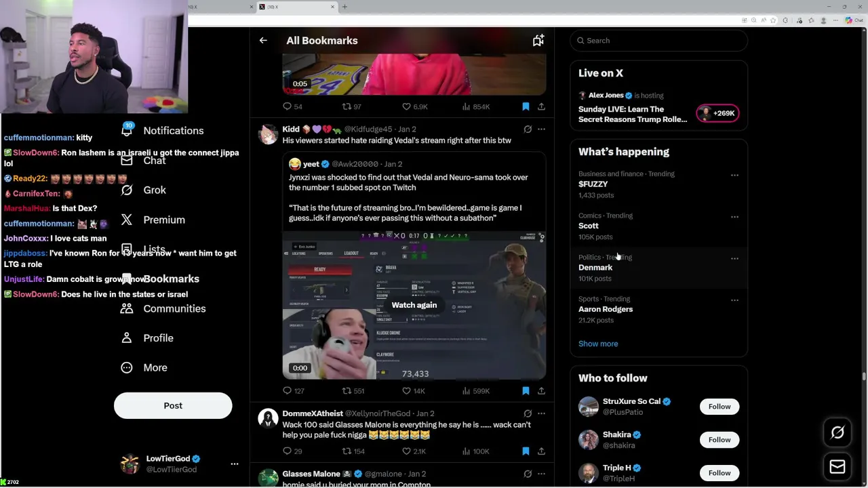The width and height of the screenshot is (868, 488).
Task: Join Alex Jones live (+269K)
Action: pyautogui.click(x=717, y=113)
